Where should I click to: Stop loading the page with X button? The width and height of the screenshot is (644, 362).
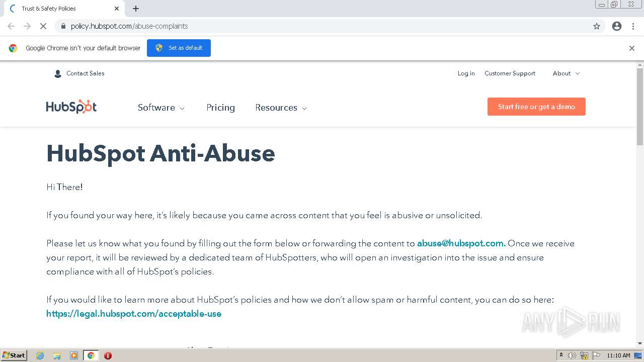coord(43,26)
